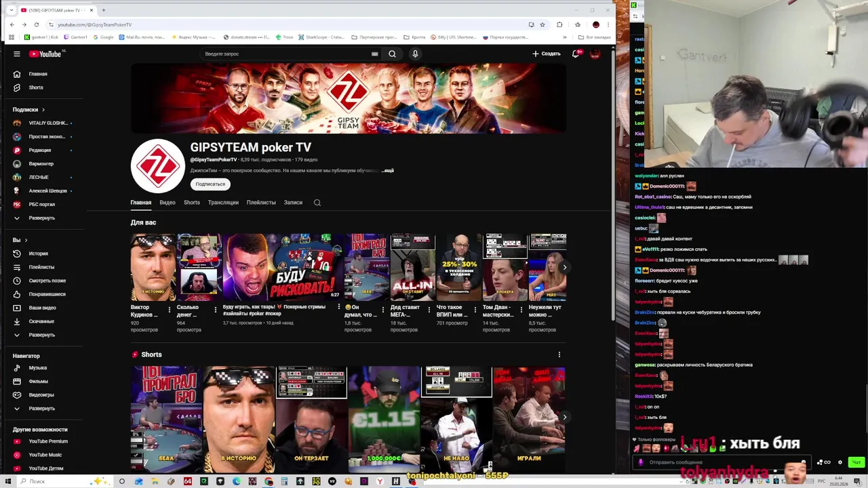Click the Подписаться button
This screenshot has width=868, height=488.
coord(210,184)
